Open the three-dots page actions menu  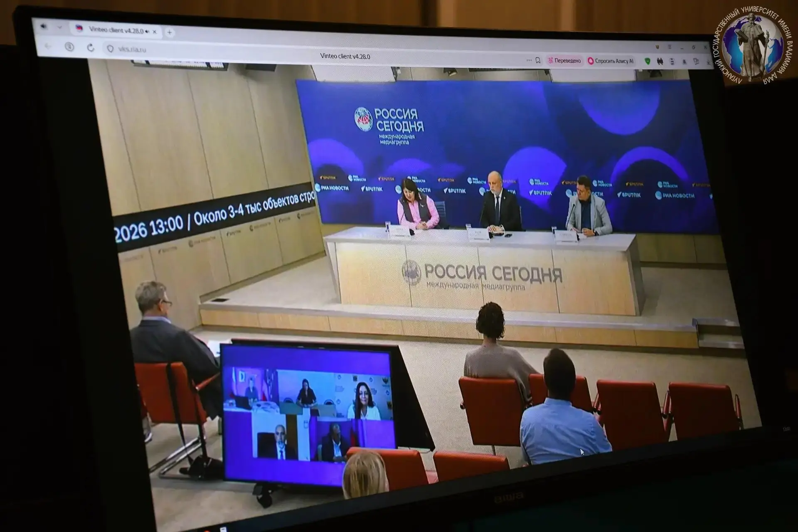coord(529,60)
